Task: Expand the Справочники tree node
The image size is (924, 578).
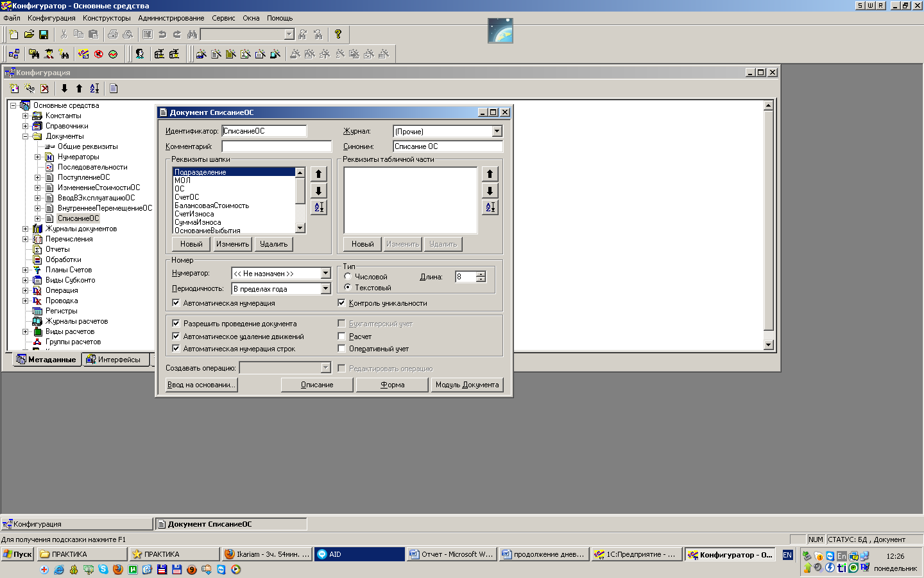Action: (x=25, y=126)
